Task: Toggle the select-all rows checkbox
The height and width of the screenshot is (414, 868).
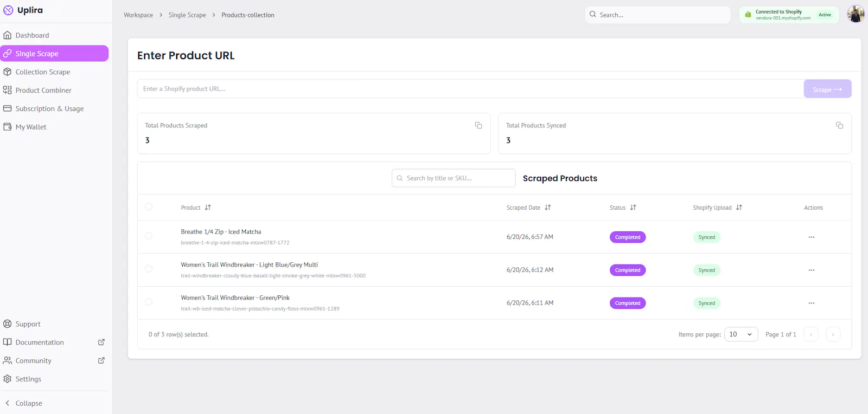Action: click(149, 206)
